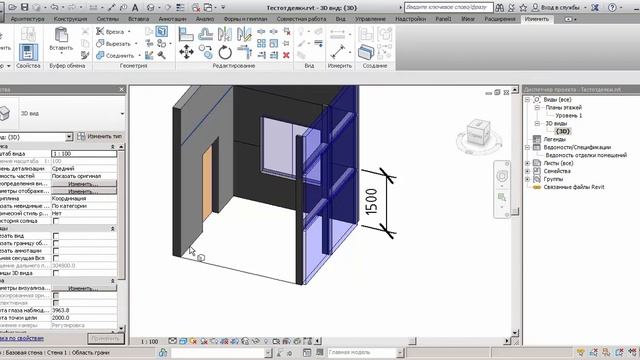Open the Главная модель dropdown in status bar
Viewport: 640px width, 360px height.
(x=400, y=352)
